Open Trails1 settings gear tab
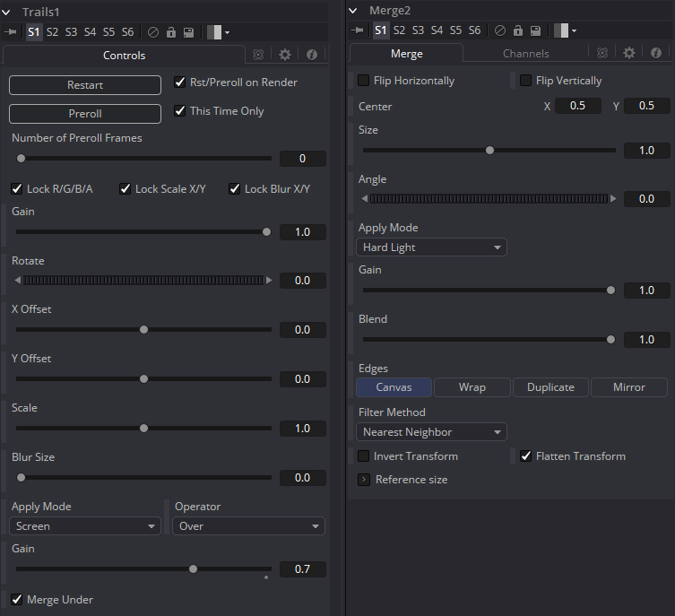 point(285,55)
